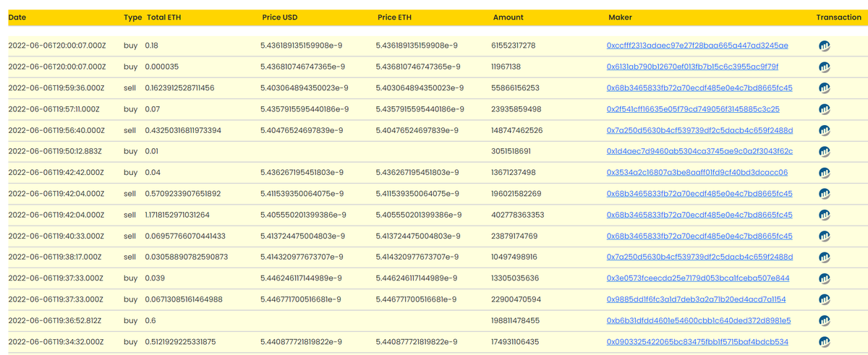Open maker 0x68b3465833 link in 23879174769 row
This screenshot has height=355, width=868.
(x=699, y=236)
